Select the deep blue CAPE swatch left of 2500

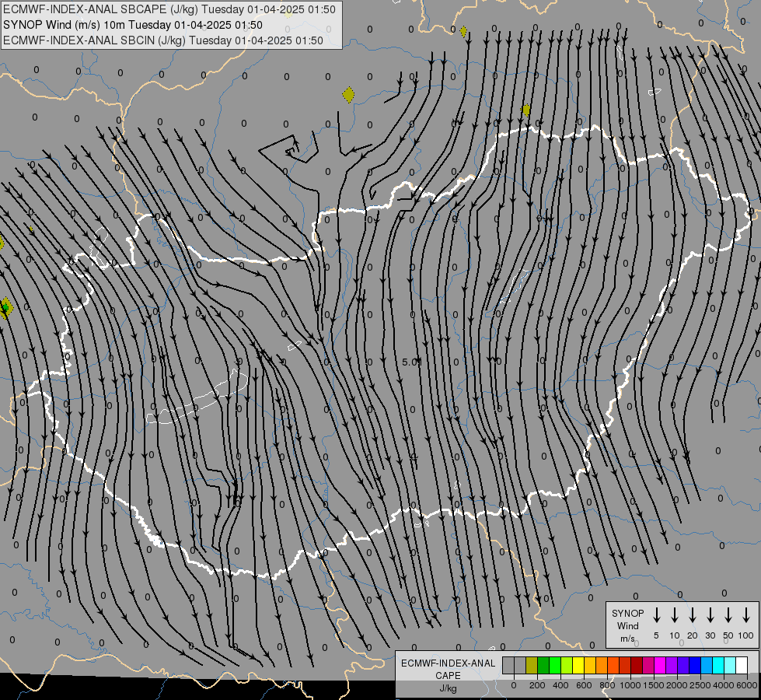[695, 665]
